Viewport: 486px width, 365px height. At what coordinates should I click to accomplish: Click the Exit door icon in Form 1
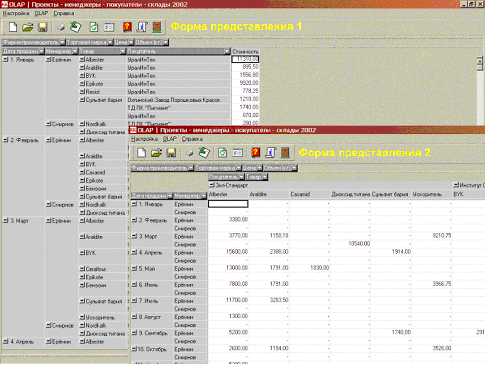tap(157, 27)
